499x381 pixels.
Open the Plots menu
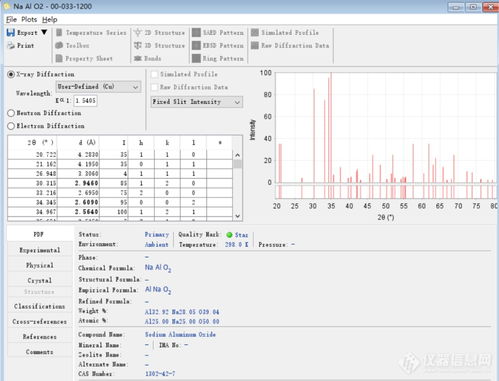pos(29,19)
